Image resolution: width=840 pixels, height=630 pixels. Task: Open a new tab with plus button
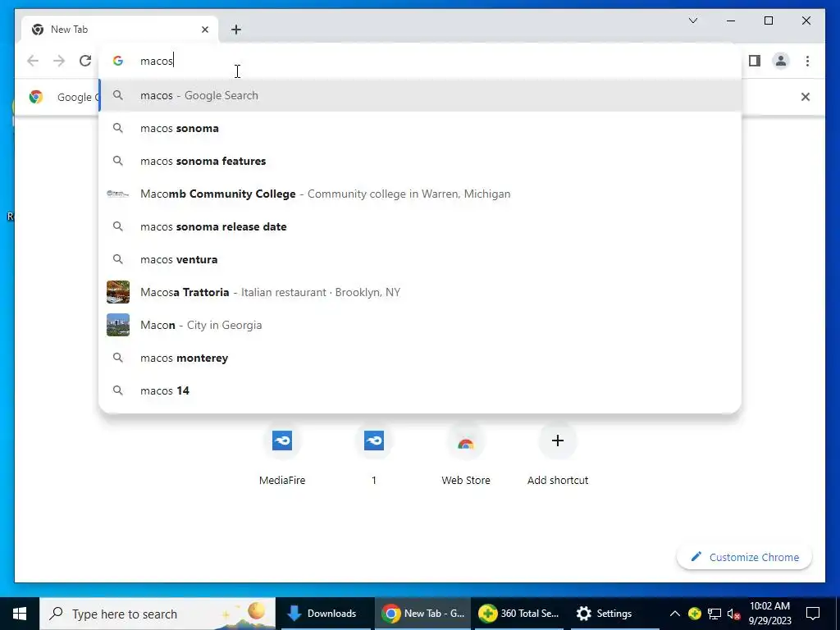tap(236, 30)
